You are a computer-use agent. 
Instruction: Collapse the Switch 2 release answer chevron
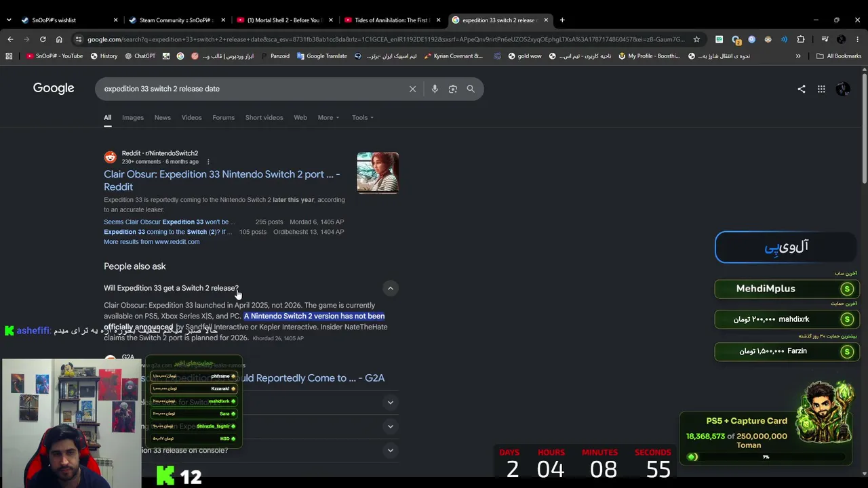tap(390, 288)
